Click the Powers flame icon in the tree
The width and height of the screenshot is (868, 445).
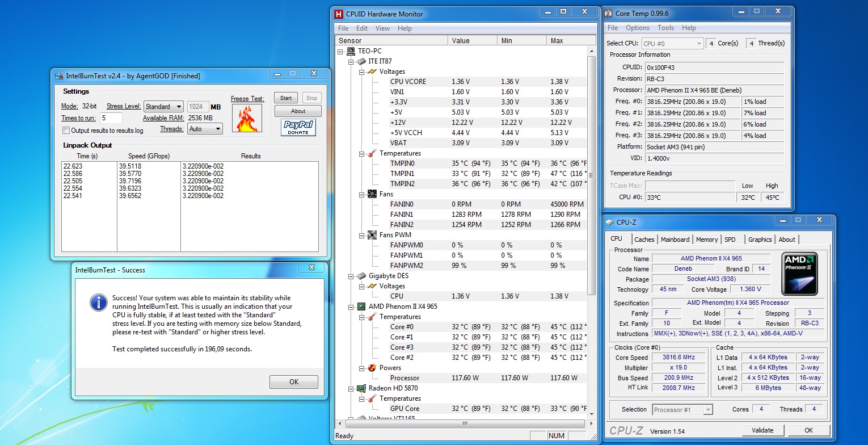pyautogui.click(x=372, y=368)
